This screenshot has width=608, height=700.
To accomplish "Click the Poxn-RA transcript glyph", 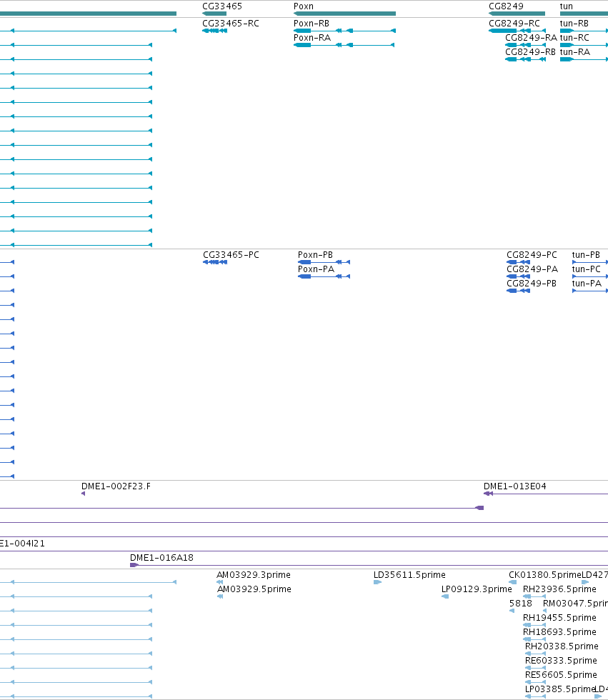I will coord(344,45).
